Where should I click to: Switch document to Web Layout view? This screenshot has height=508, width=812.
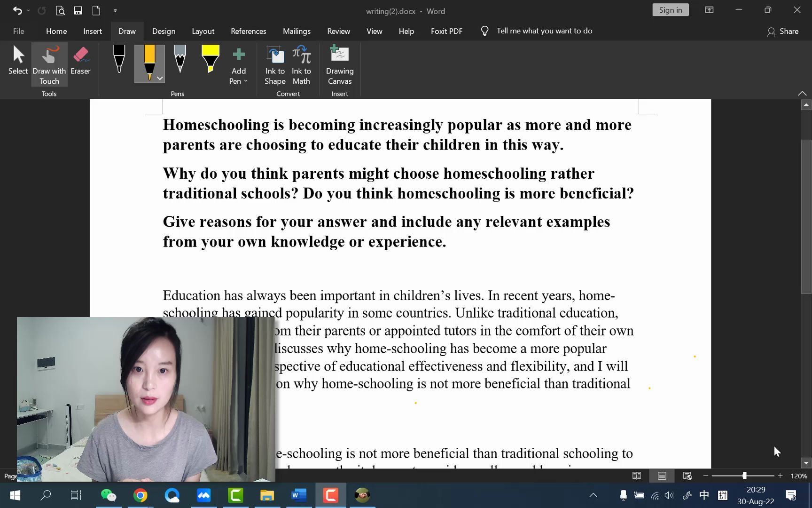point(687,476)
